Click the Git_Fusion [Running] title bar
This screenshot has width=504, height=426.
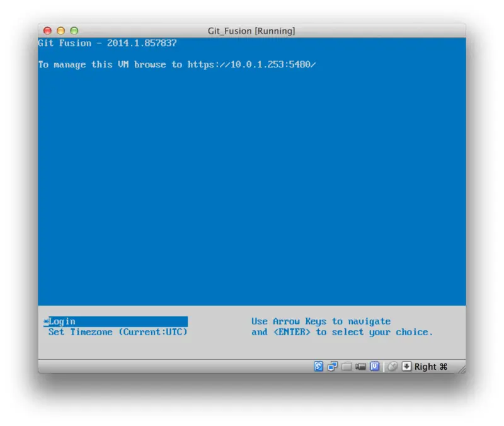pyautogui.click(x=251, y=31)
